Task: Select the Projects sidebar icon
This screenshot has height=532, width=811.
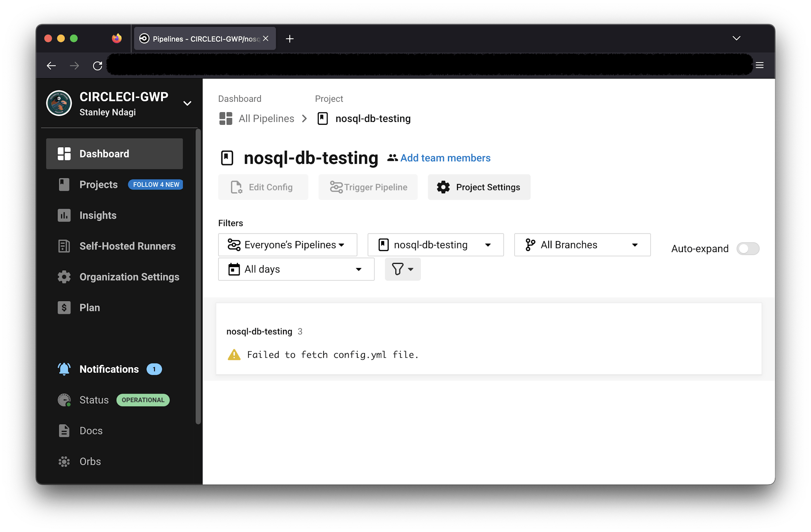Action: [64, 184]
